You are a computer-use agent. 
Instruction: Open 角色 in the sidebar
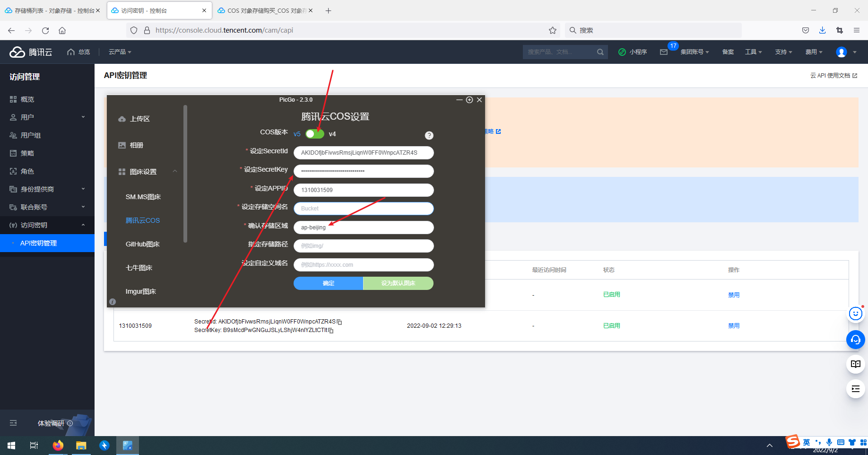click(47, 171)
